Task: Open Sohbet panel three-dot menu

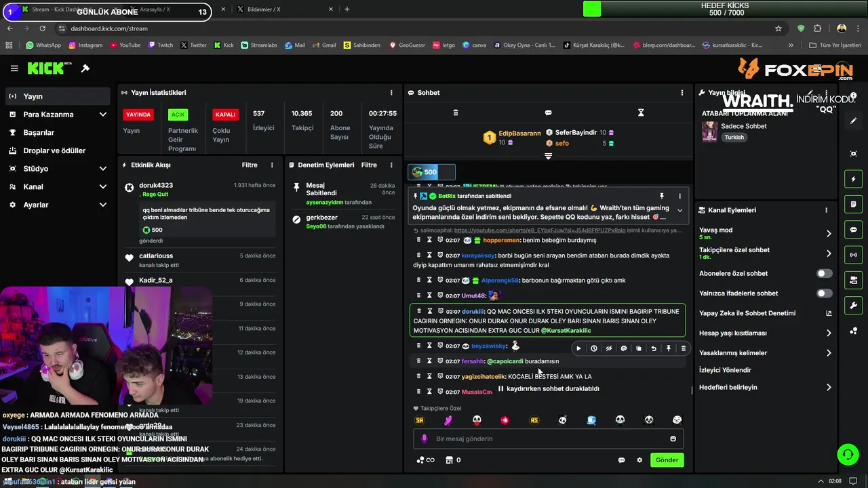Action: (682, 92)
